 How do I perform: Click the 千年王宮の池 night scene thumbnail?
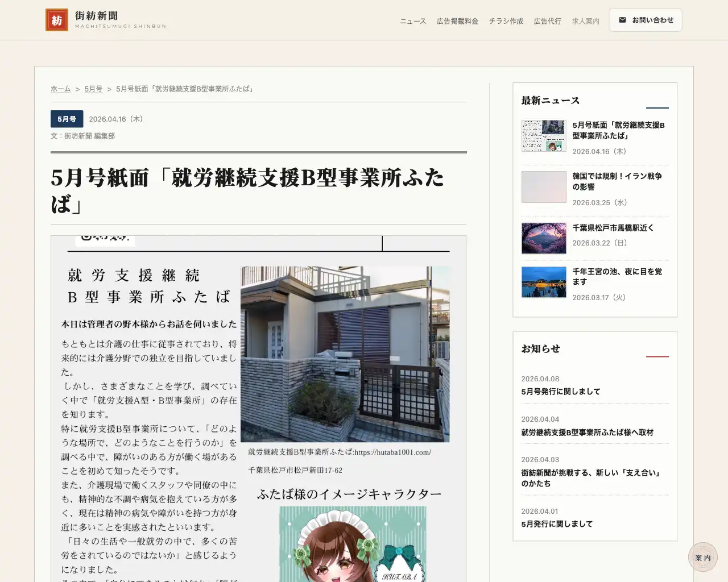543,282
